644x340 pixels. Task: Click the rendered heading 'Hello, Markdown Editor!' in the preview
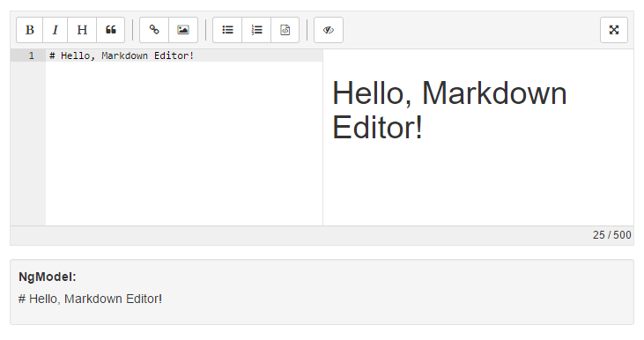click(449, 110)
